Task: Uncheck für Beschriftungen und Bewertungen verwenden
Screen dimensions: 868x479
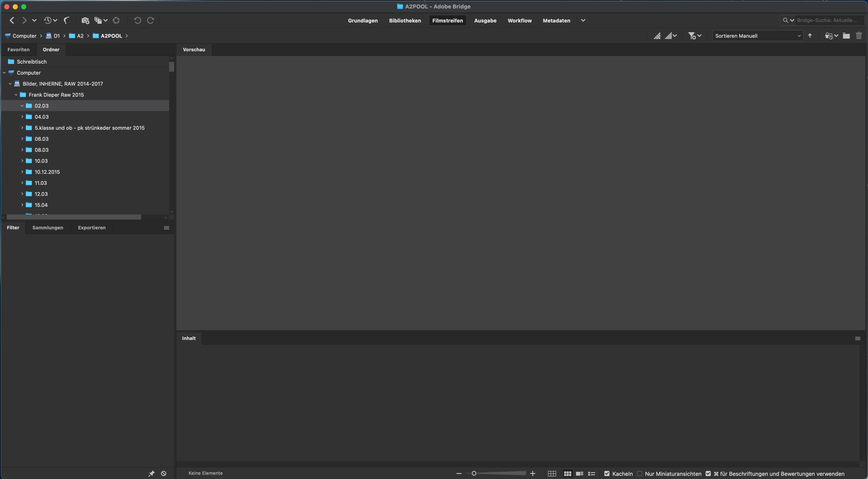Action: (708, 474)
